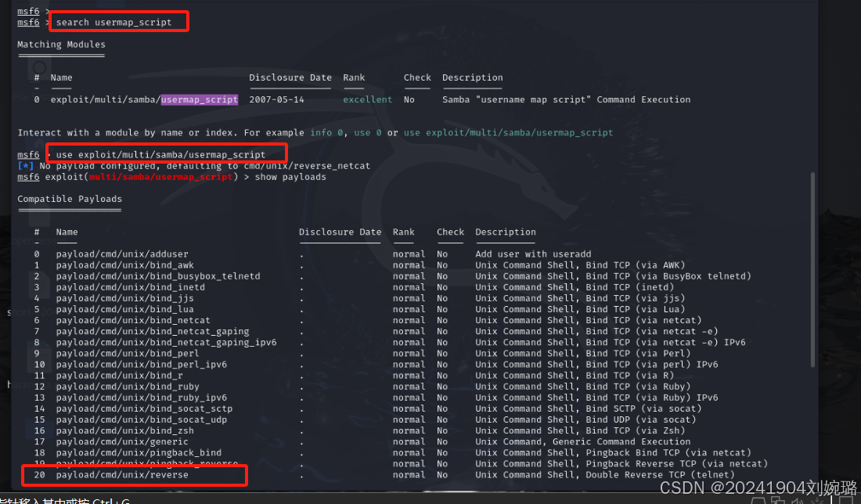Click payload name "payload/cmd/unix/bind_perl_ipv6"

pyautogui.click(x=141, y=364)
